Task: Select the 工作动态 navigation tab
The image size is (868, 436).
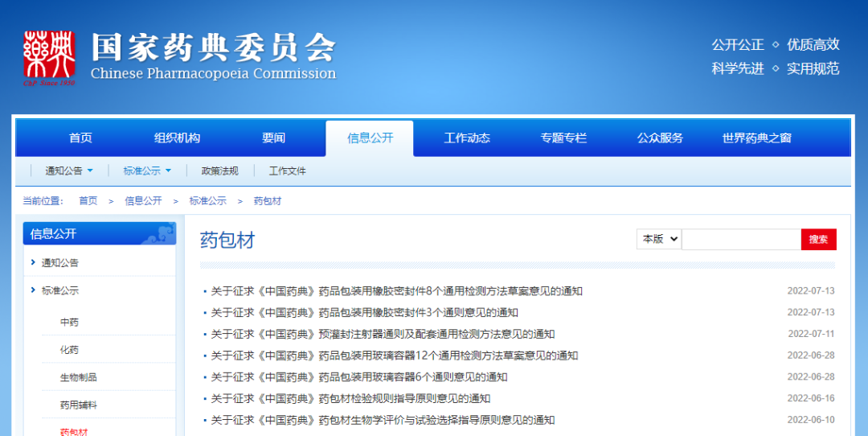Action: 467,138
